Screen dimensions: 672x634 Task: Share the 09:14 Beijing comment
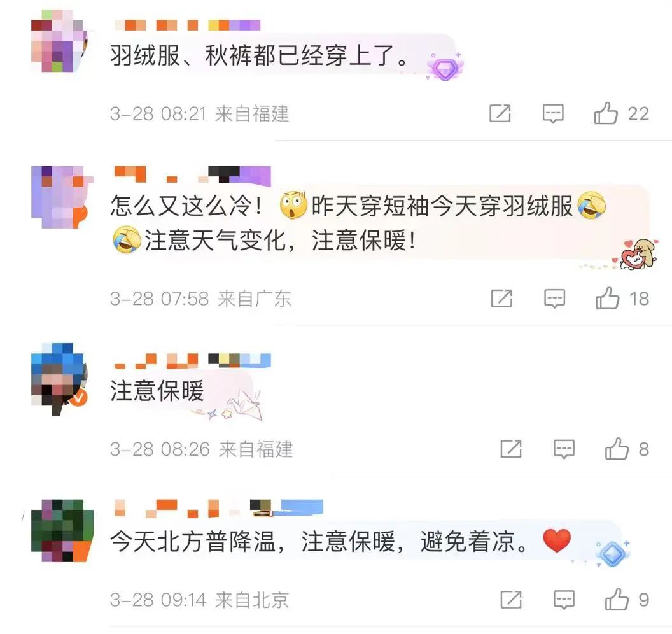click(x=511, y=599)
